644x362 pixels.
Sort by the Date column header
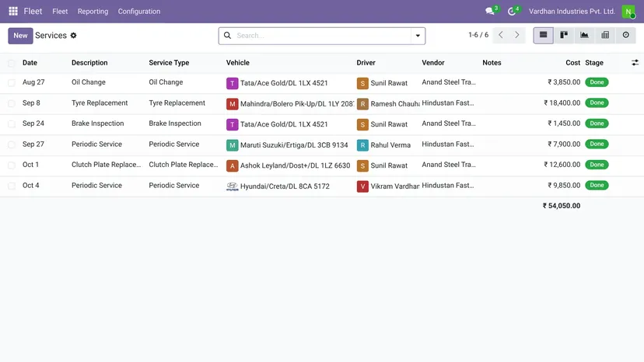(30, 63)
